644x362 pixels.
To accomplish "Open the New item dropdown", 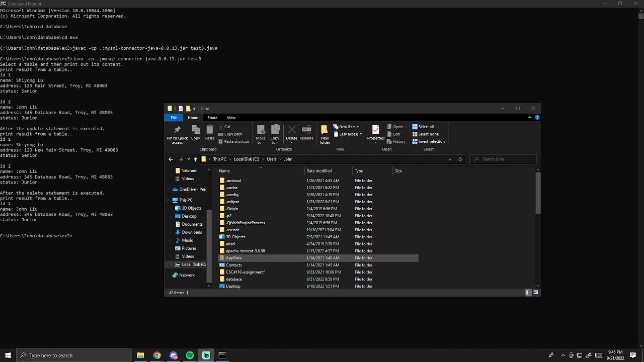I will (346, 127).
